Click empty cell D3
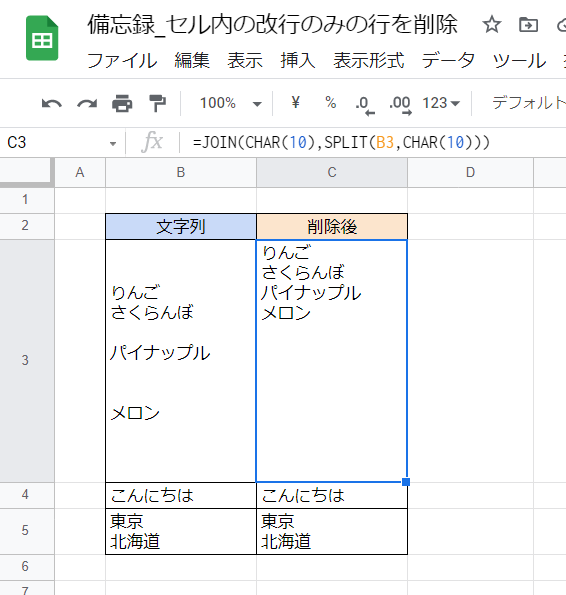566x595 pixels. [470, 361]
